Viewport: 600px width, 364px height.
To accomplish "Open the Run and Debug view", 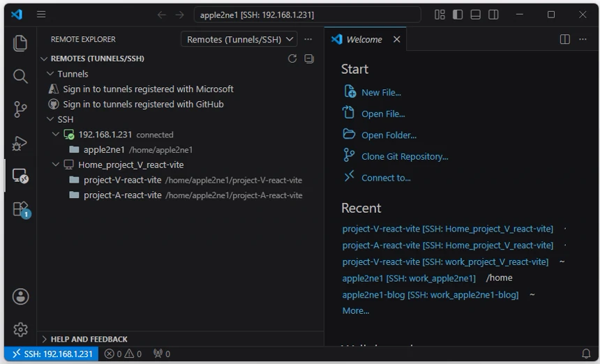I will point(20,143).
